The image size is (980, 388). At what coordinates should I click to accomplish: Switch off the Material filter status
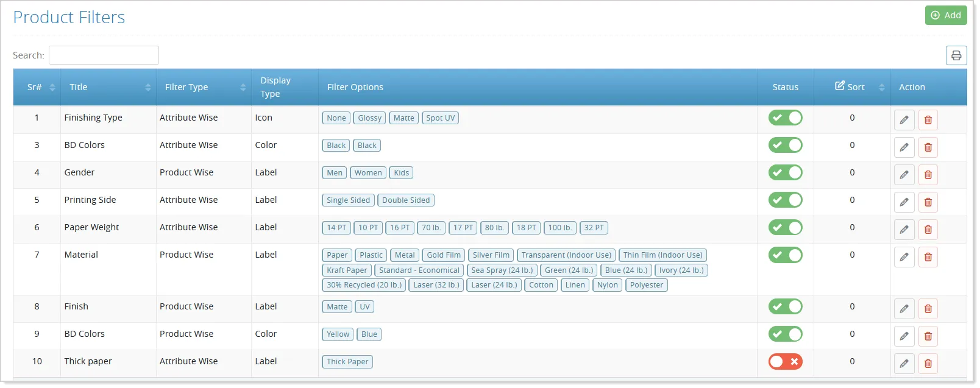(785, 255)
